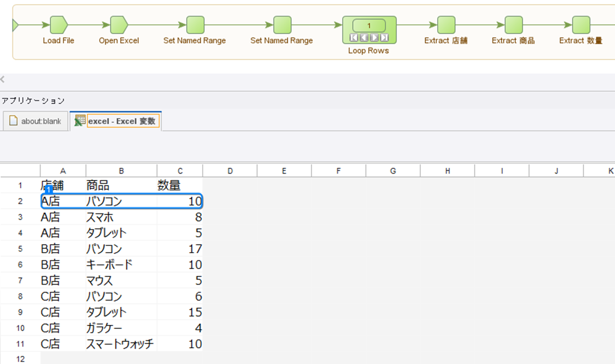
Task: Switch to the excel - Excel 変数 tab
Action: pyautogui.click(x=115, y=121)
